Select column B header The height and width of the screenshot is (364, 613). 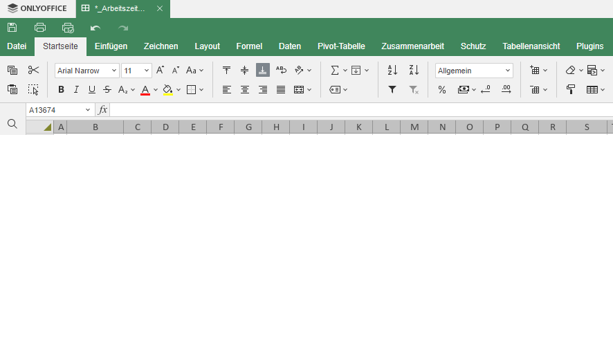pyautogui.click(x=95, y=127)
